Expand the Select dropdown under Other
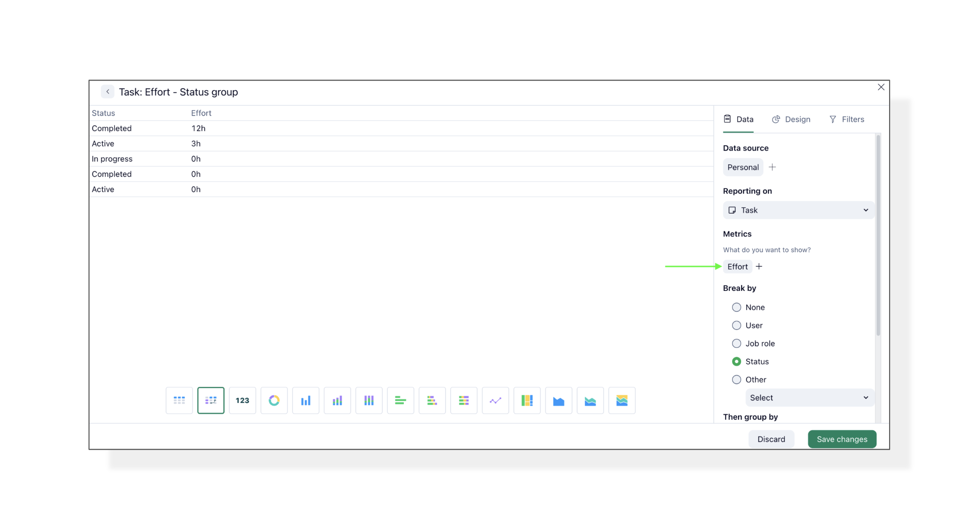The height and width of the screenshot is (529, 980). pyautogui.click(x=809, y=397)
